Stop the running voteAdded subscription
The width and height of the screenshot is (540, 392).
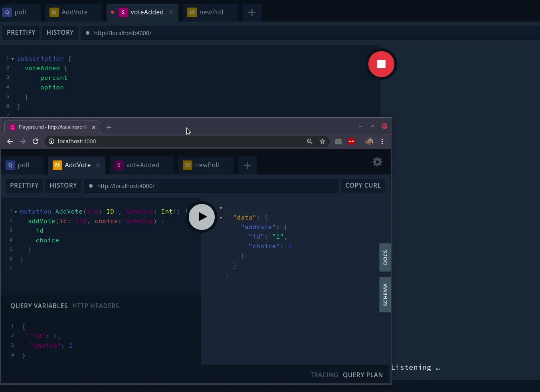pos(381,64)
